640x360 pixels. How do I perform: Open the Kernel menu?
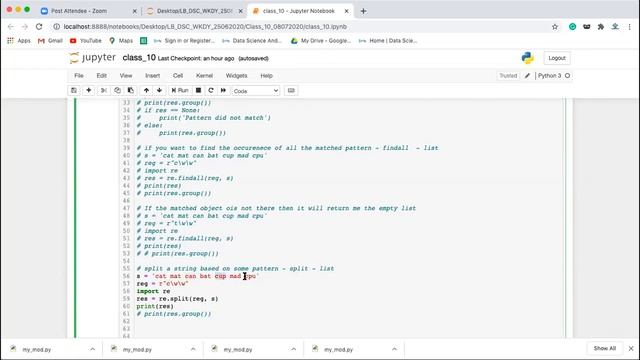tap(204, 76)
